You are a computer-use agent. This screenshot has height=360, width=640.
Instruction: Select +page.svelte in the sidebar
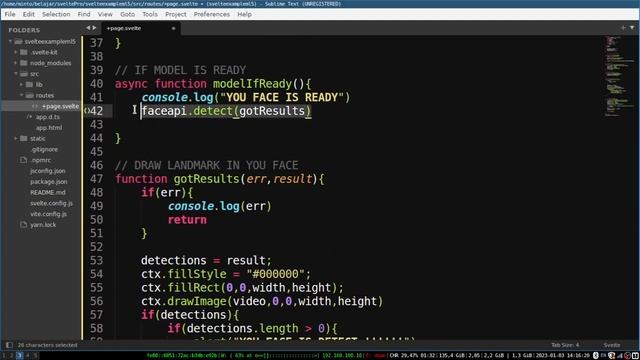pyautogui.click(x=60, y=106)
